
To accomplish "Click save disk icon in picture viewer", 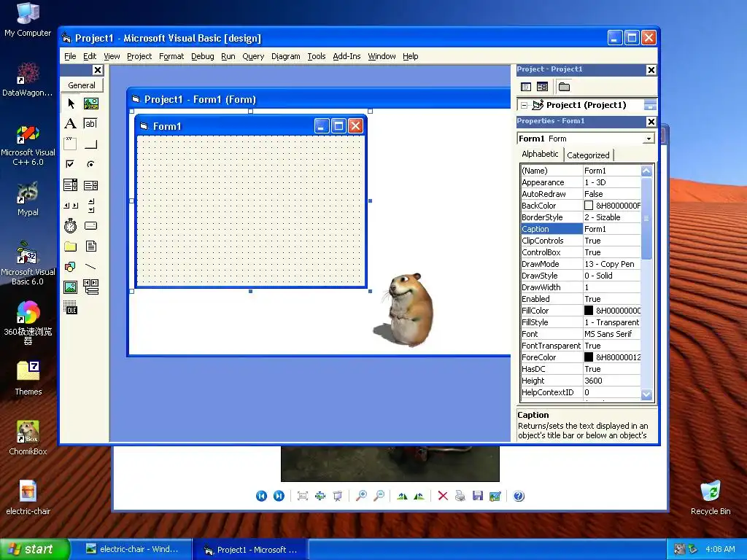I will pos(478,496).
